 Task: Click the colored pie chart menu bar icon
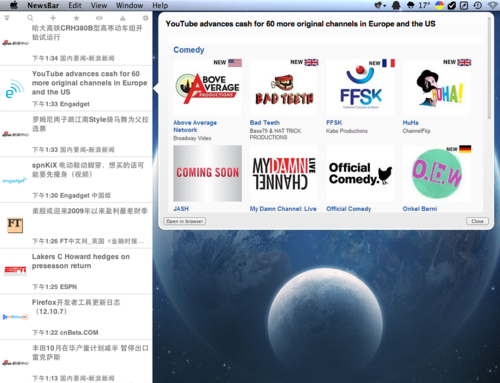[x=440, y=5]
